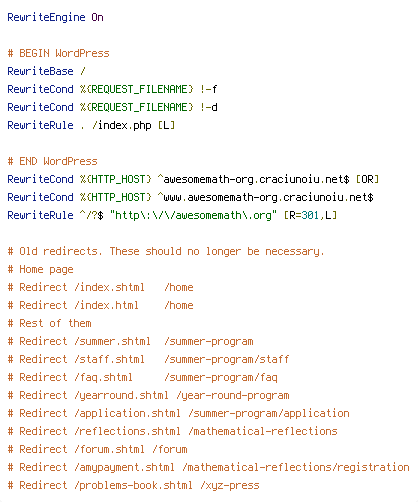This screenshot has width=418, height=502.
Task: Click the "^www.awesomemath-org.craciunoiu.net$" pattern
Action: point(265,197)
